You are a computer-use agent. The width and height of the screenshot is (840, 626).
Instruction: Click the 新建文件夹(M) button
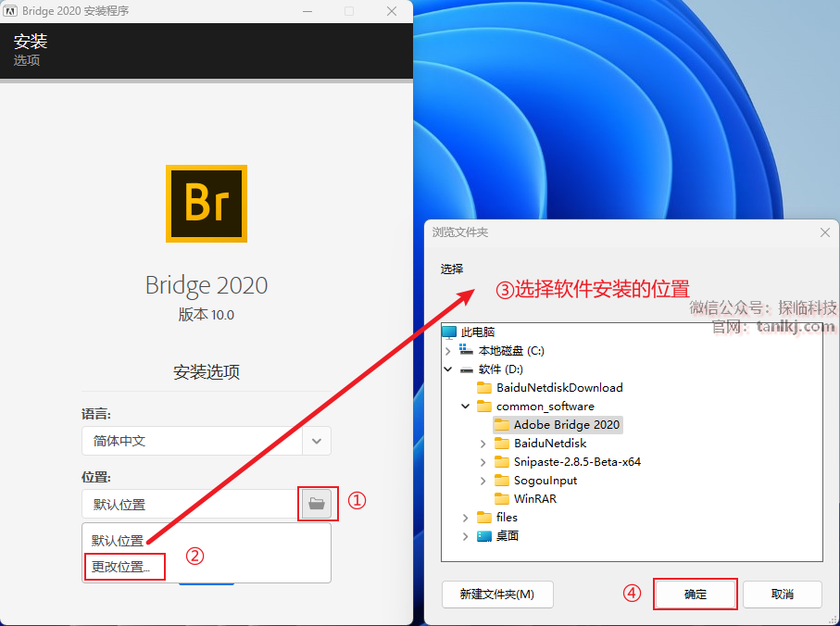coord(497,595)
